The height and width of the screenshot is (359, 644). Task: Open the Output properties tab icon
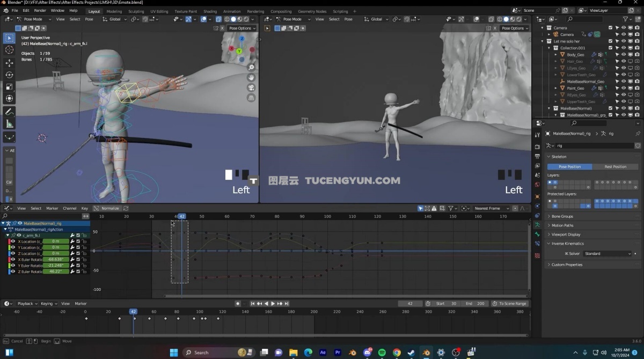pyautogui.click(x=537, y=156)
